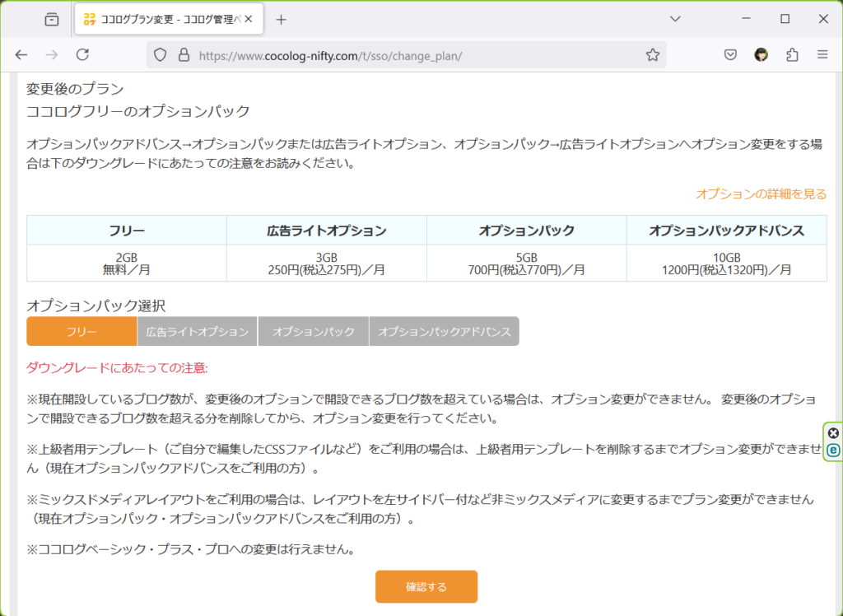843x616 pixels.
Task: Open a new tab with the plus button
Action: point(281,20)
